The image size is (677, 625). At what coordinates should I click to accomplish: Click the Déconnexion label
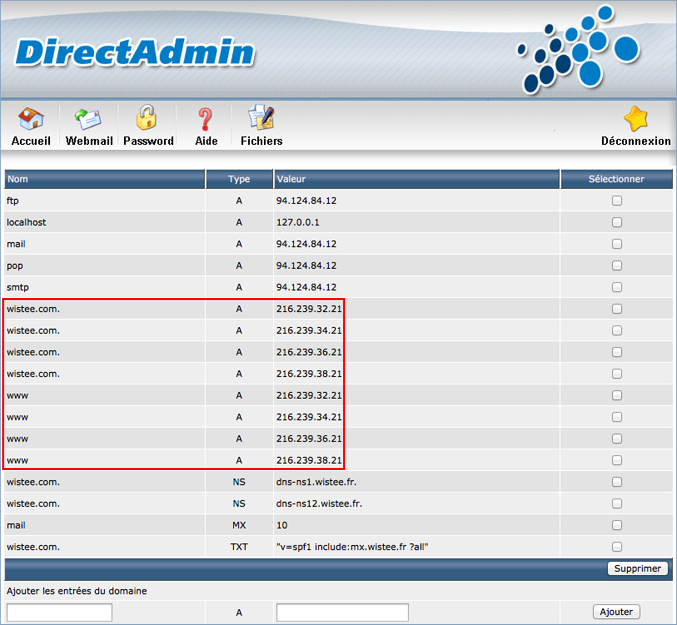(x=636, y=141)
